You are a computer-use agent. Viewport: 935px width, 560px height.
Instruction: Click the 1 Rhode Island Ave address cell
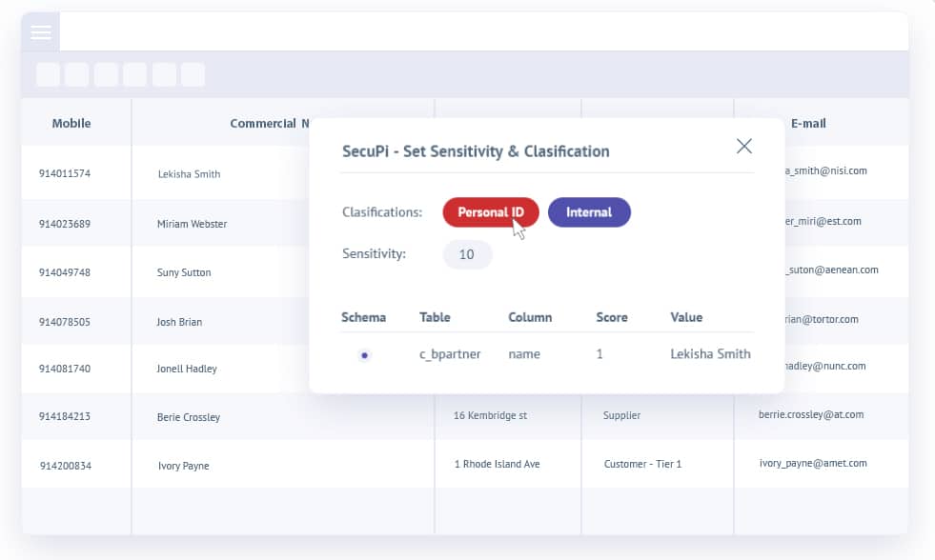(x=497, y=464)
